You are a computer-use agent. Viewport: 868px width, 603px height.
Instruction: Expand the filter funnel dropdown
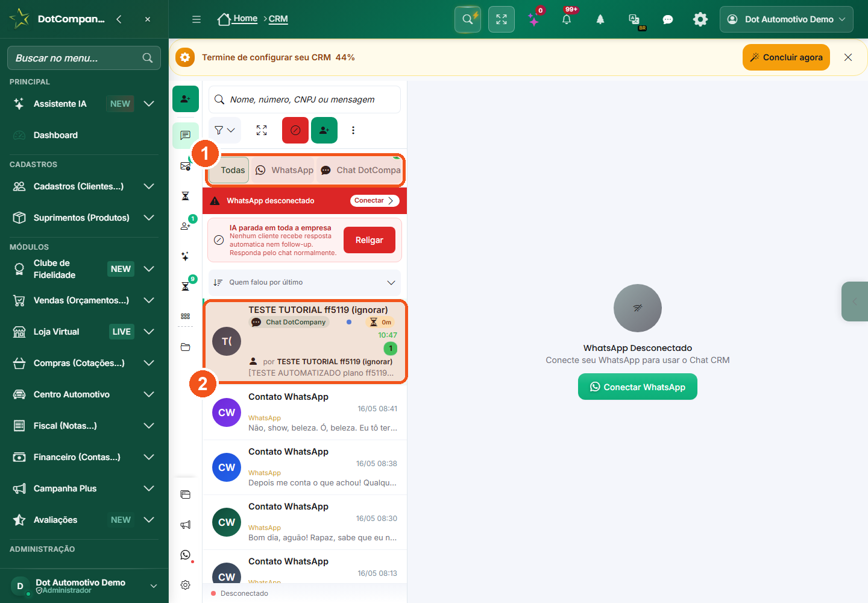coord(225,130)
